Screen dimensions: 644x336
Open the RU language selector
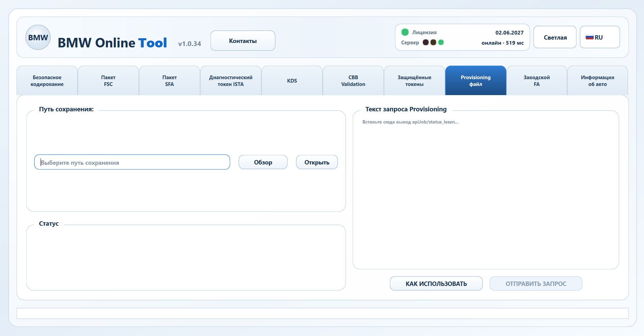click(600, 37)
